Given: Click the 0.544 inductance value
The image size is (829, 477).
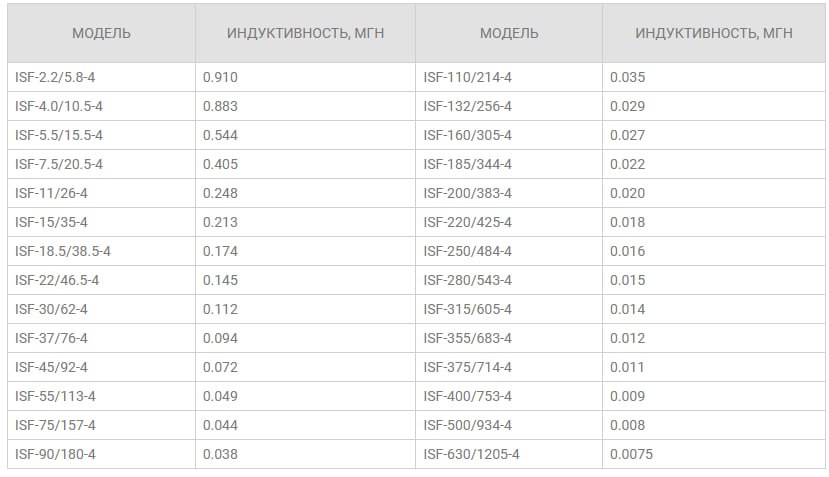Looking at the screenshot, I should (220, 135).
